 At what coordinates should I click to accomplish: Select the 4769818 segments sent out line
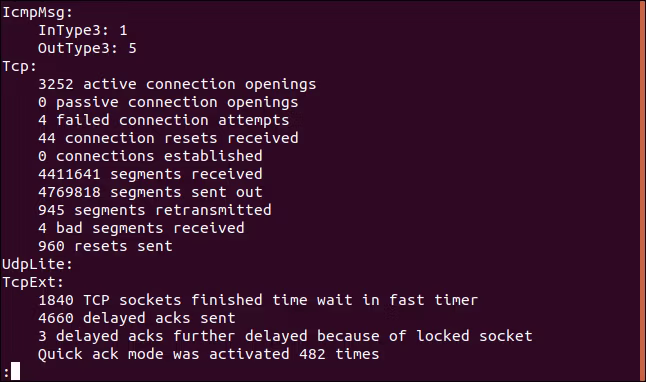click(x=150, y=192)
